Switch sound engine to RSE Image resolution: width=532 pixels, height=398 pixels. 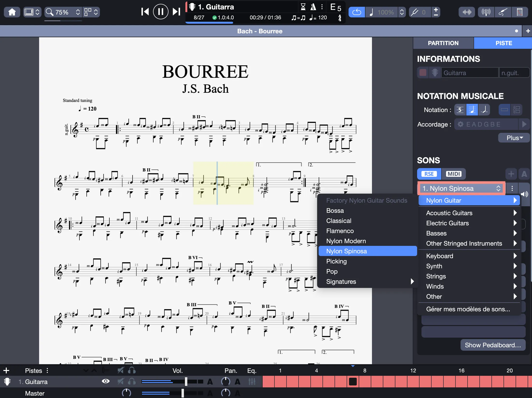[429, 174]
